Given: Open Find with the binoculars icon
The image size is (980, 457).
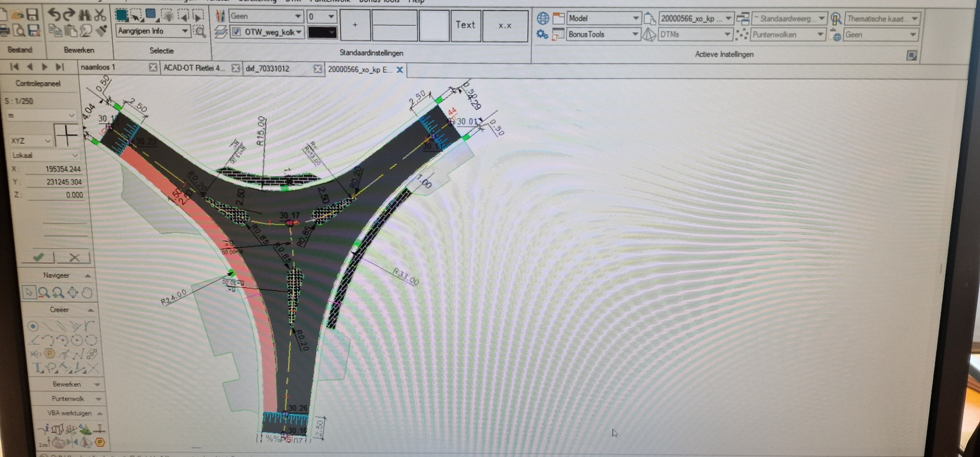Looking at the screenshot, I should [85, 15].
